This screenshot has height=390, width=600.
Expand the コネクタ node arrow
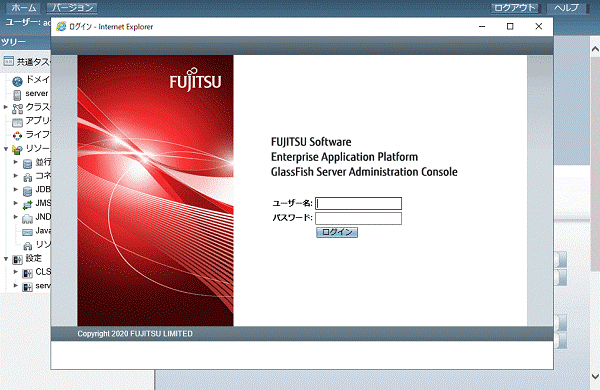(x=16, y=176)
